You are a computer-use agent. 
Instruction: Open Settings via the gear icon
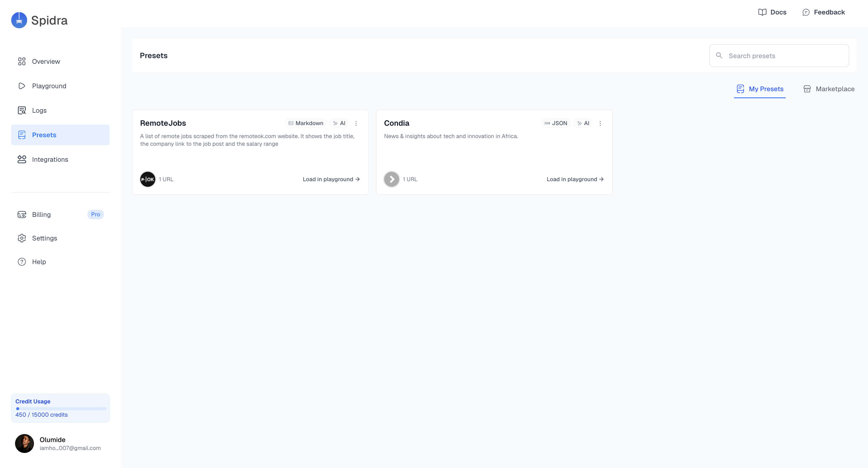[x=22, y=238]
